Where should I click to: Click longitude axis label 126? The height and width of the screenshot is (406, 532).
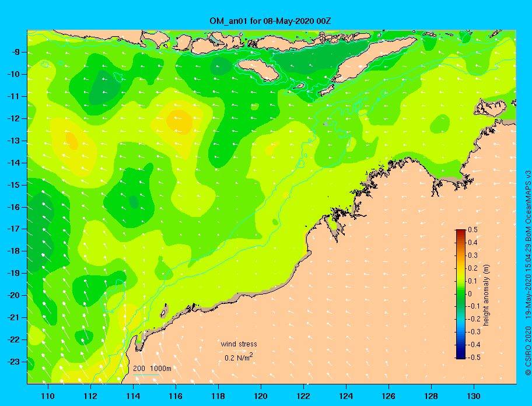click(388, 396)
